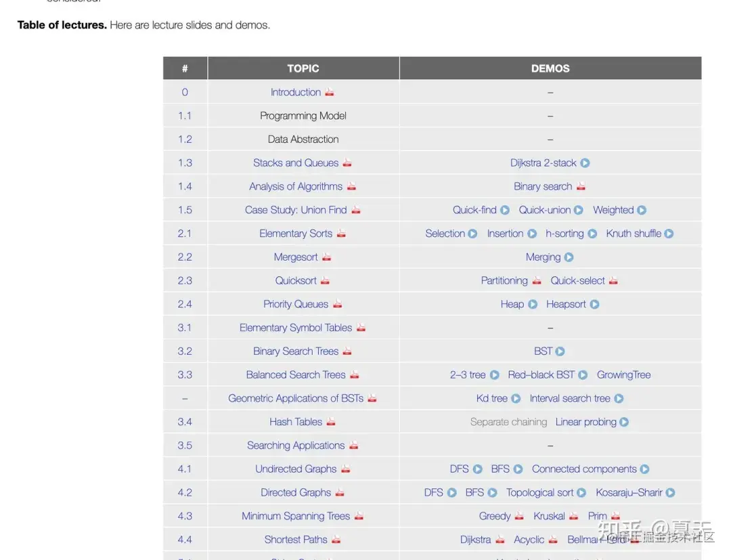The height and width of the screenshot is (560, 731).
Task: Click play icon beside Topological sort
Action: tap(581, 492)
